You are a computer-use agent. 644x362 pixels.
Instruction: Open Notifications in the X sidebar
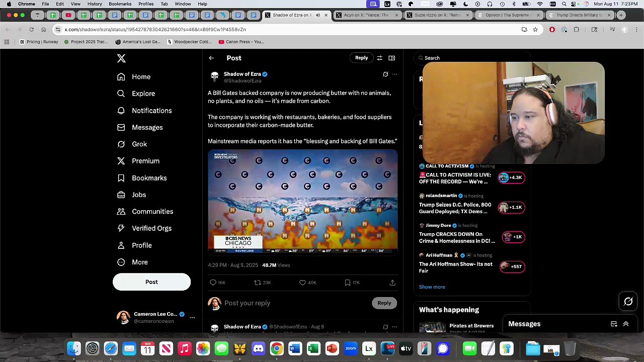pyautogui.click(x=144, y=111)
